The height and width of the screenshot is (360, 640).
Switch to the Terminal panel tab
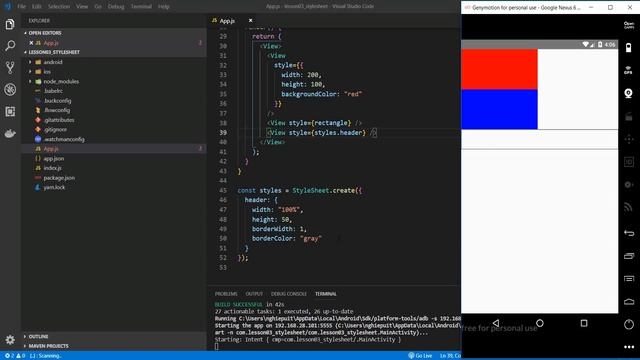325,294
